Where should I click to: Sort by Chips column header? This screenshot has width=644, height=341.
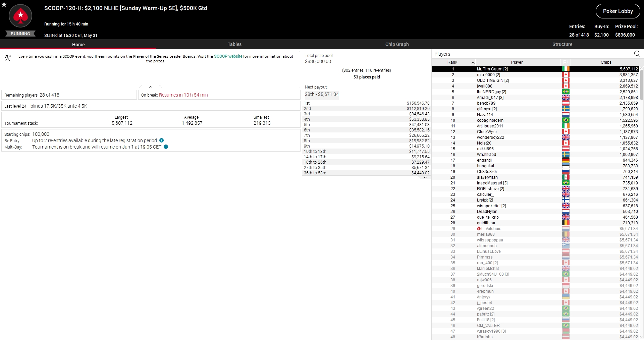coord(606,62)
